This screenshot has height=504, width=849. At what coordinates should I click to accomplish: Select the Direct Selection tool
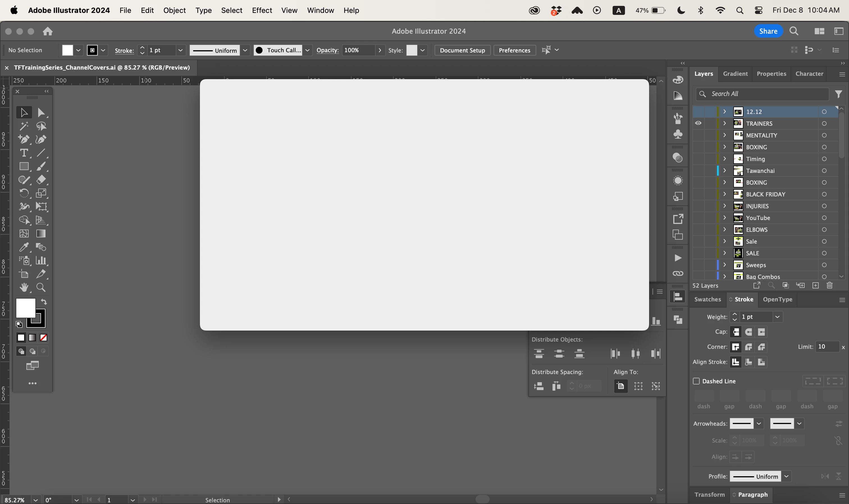[x=41, y=113]
